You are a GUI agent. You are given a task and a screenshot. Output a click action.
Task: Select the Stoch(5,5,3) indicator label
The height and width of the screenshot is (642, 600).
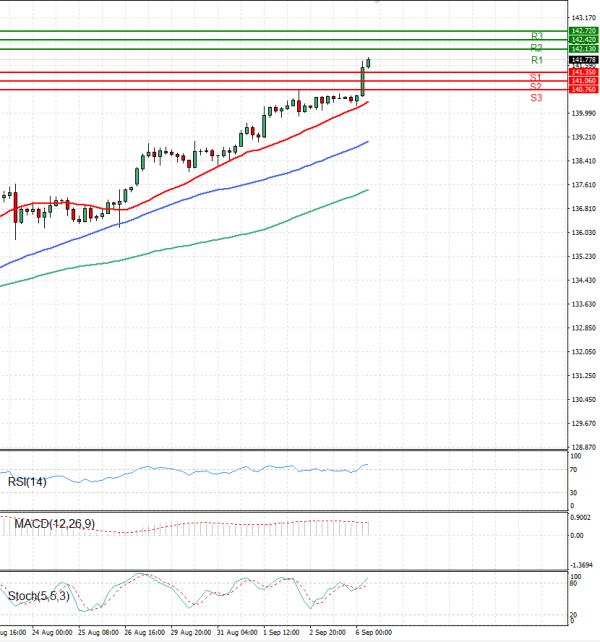(38, 596)
